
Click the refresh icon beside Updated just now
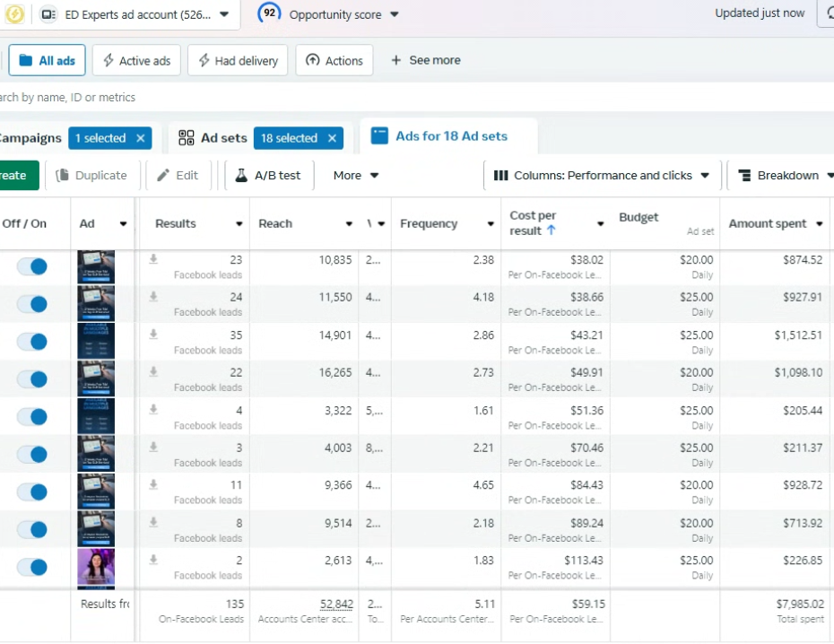coord(826,13)
